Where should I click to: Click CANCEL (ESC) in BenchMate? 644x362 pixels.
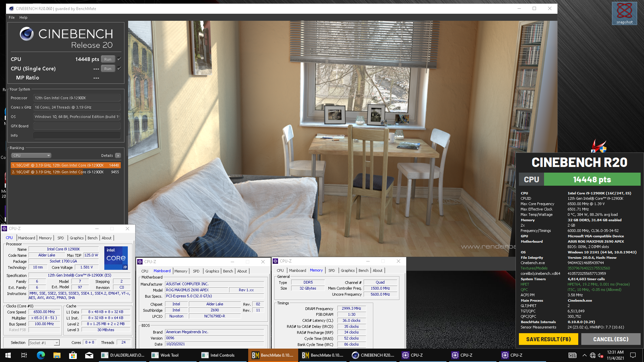[x=611, y=339]
